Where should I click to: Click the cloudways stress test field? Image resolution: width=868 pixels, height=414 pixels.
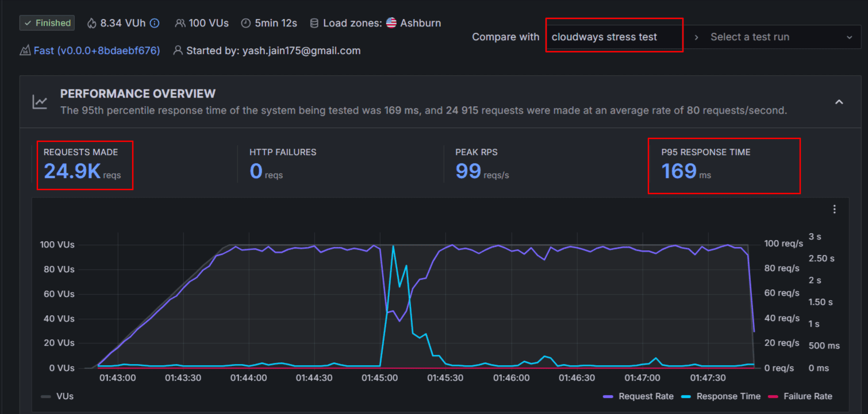pos(614,36)
